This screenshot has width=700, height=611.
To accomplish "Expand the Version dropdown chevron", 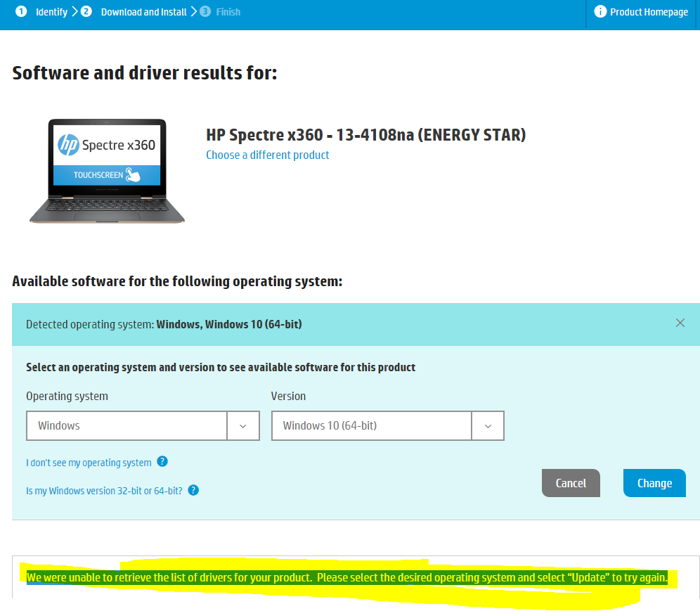I will 488,426.
